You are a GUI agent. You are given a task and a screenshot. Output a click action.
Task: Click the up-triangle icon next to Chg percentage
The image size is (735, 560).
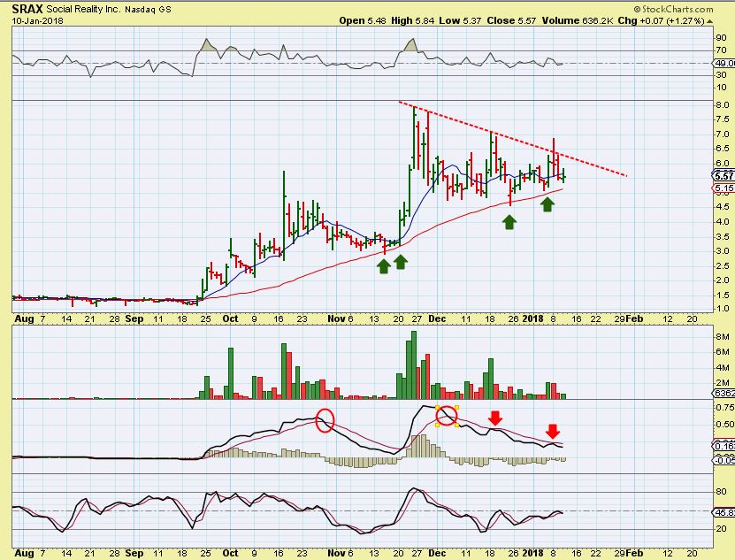(x=709, y=21)
